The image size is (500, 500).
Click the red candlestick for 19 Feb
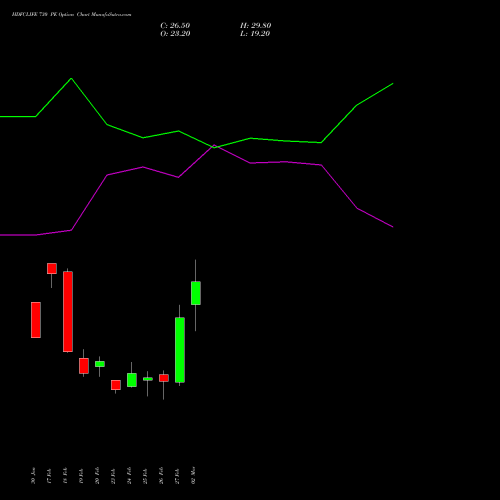tap(84, 366)
